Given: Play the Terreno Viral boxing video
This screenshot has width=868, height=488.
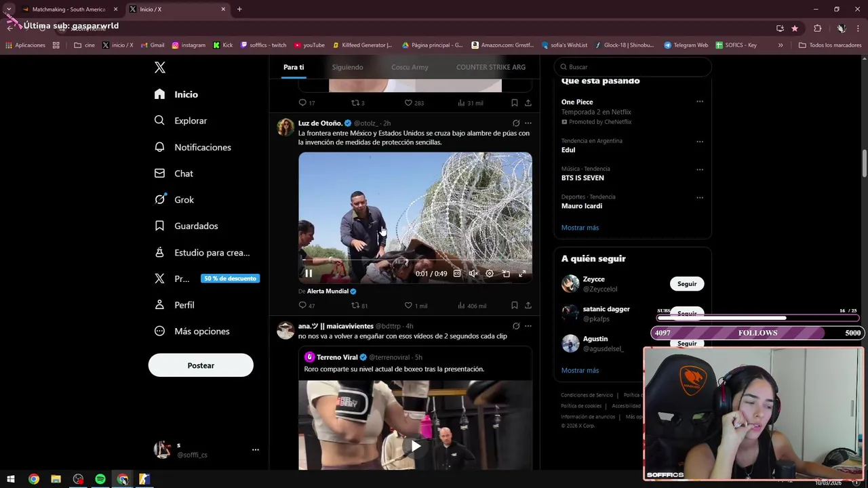Looking at the screenshot, I should click(x=416, y=446).
